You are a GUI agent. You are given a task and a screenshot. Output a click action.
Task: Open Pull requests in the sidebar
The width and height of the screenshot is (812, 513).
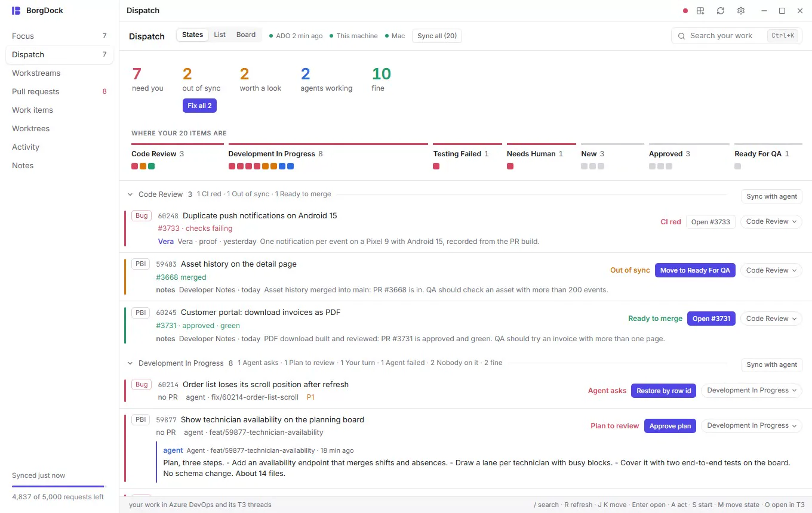pyautogui.click(x=59, y=91)
